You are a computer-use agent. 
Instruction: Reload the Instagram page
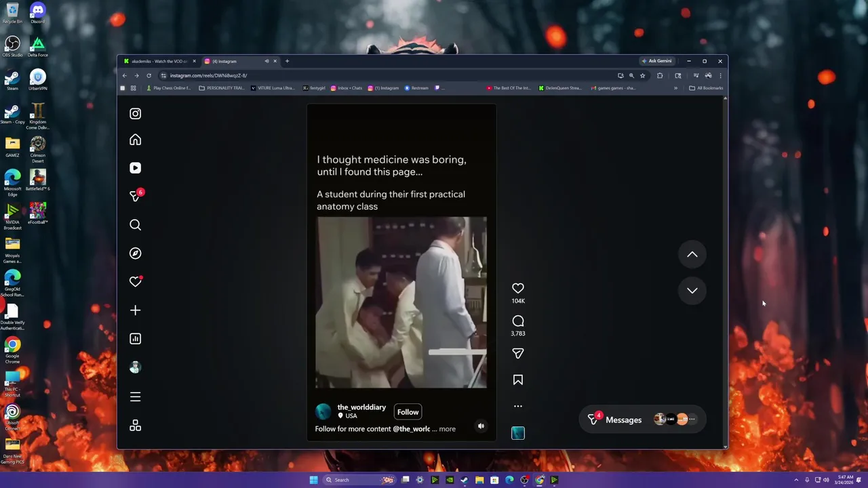pos(149,76)
